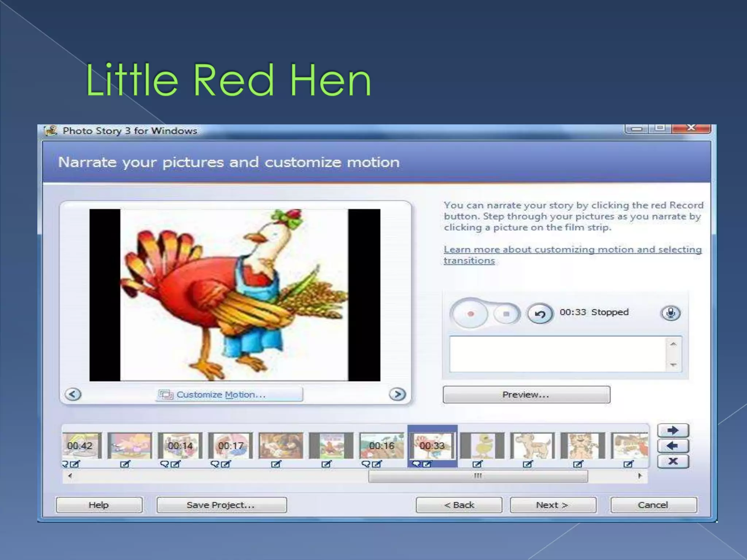This screenshot has height=560, width=747.
Task: Move selected picture right in film strip
Action: (673, 431)
